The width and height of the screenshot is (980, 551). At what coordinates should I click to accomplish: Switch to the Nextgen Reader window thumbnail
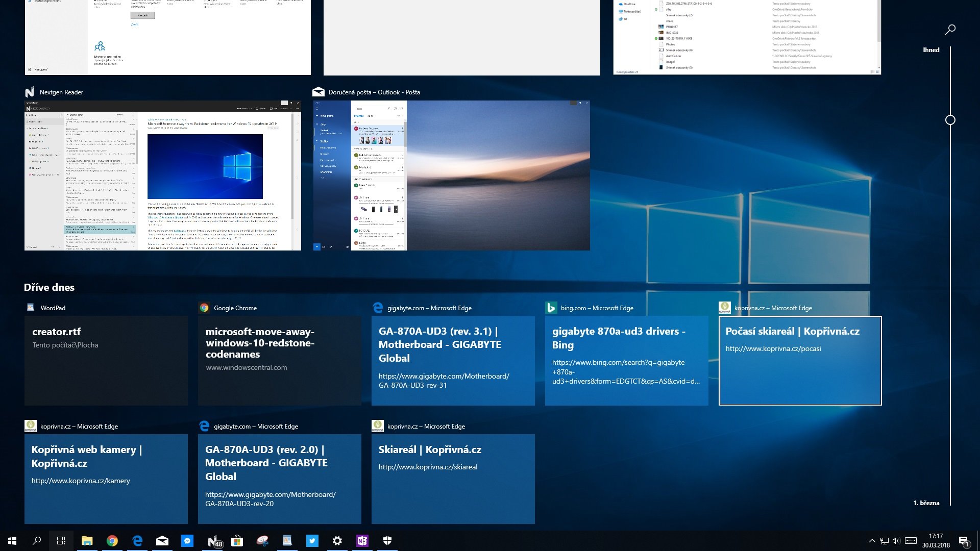coord(163,176)
